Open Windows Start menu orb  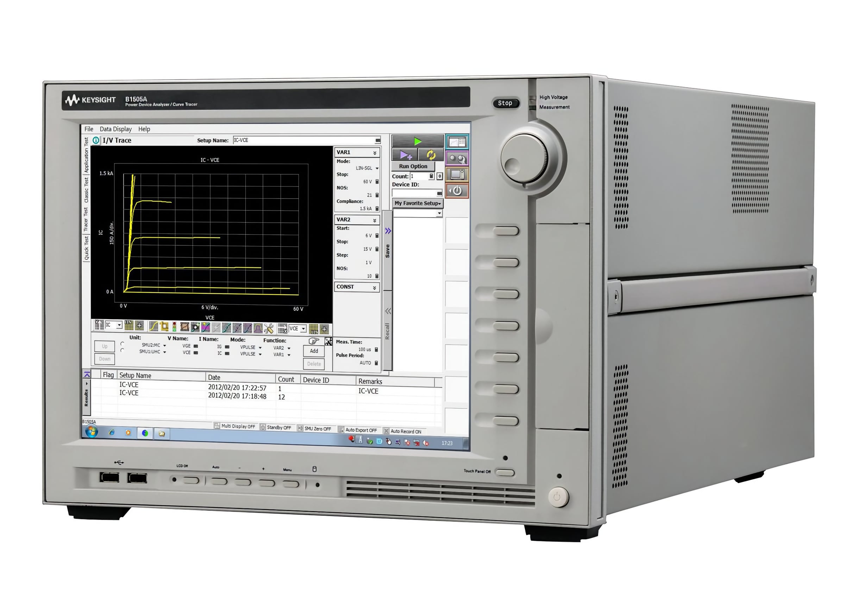point(91,431)
